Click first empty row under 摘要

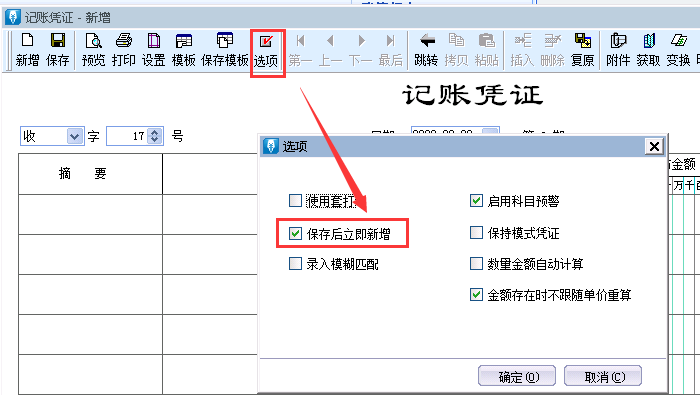(x=90, y=214)
